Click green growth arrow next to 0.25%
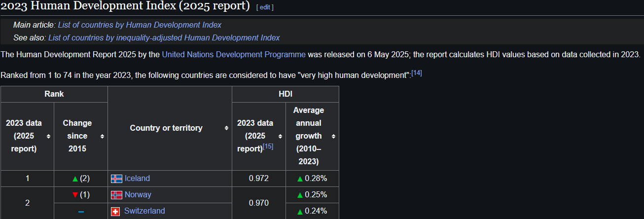644x219 pixels. (x=300, y=195)
